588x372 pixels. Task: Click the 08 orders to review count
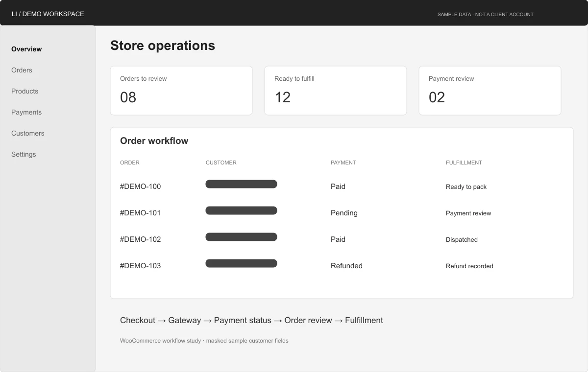(x=128, y=97)
